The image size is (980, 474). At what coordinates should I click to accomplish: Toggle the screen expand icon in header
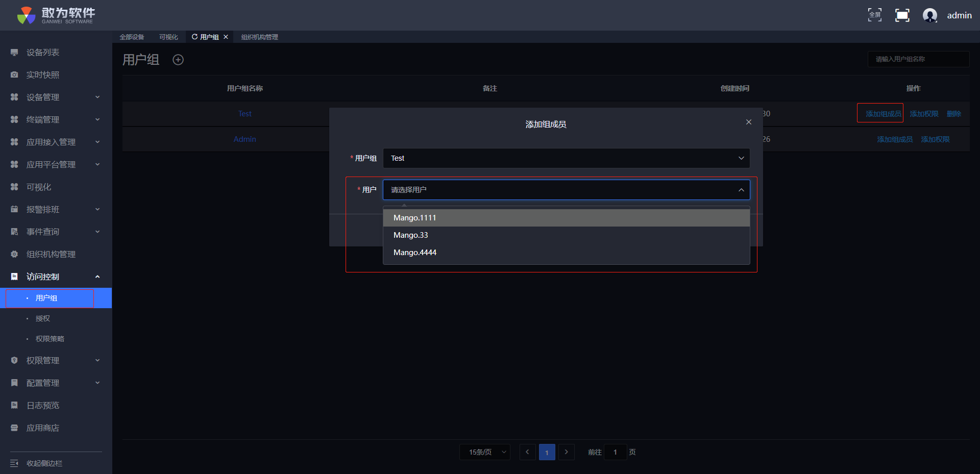pos(902,15)
